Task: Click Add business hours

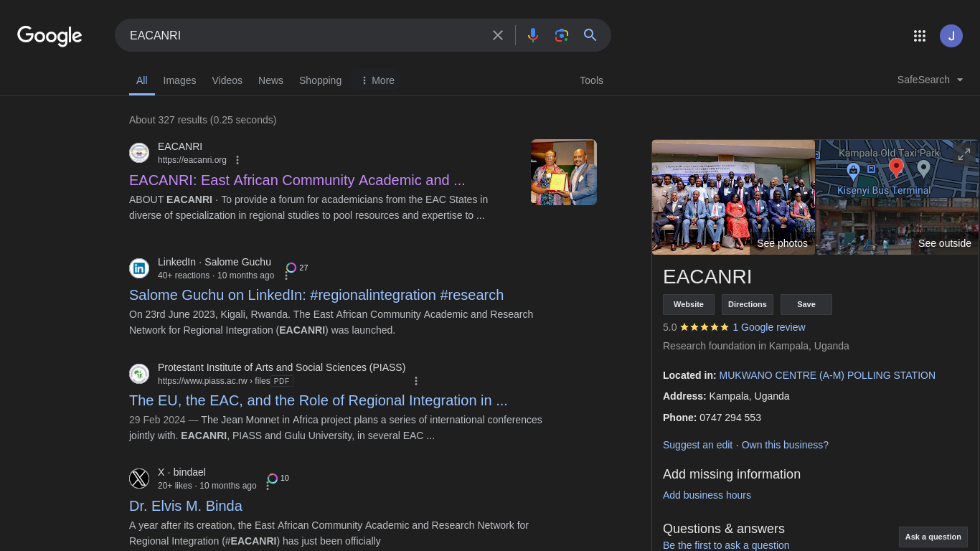Action: [x=707, y=495]
